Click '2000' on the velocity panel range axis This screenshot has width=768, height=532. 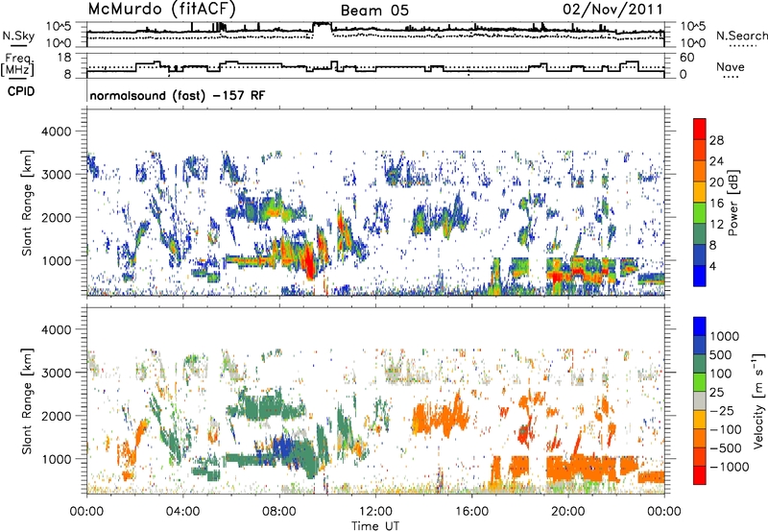tap(56, 416)
